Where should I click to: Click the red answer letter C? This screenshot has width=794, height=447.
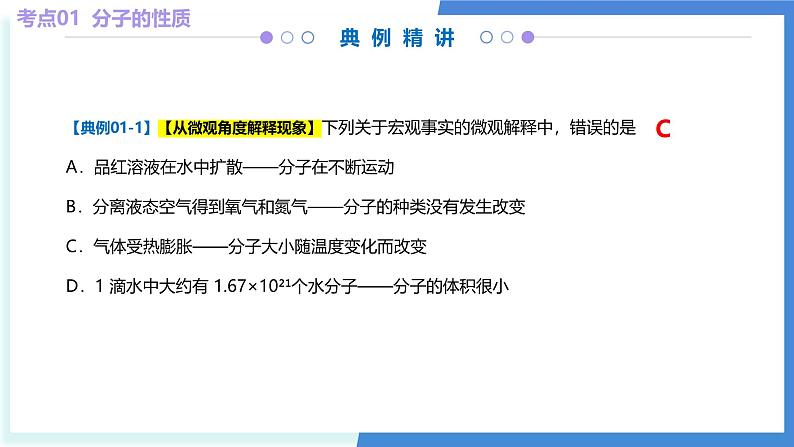point(661,128)
